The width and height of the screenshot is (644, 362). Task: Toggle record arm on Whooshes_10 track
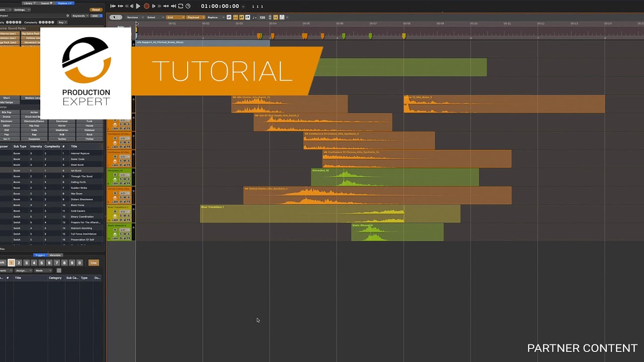(115, 175)
